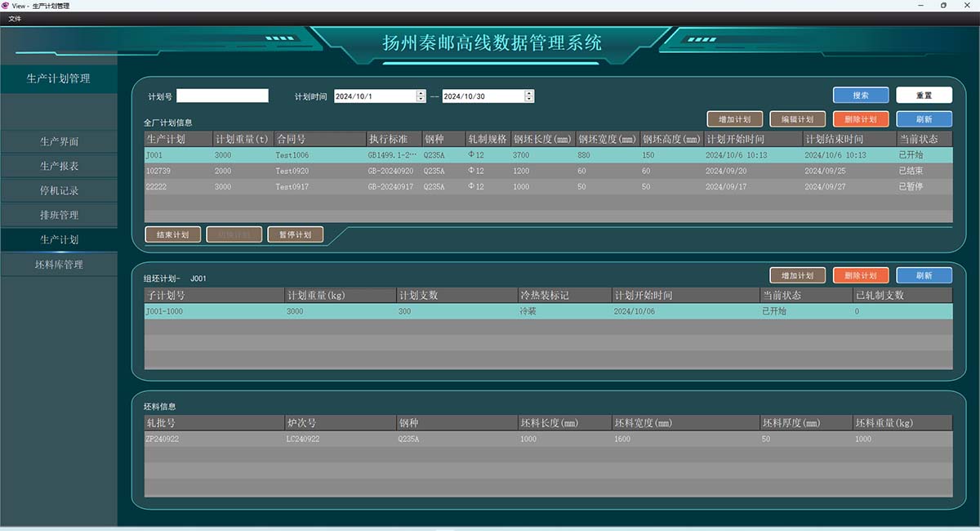Image resolution: width=980 pixels, height=531 pixels.
Task: Switch to 生产报表 in sidebar
Action: click(x=59, y=166)
